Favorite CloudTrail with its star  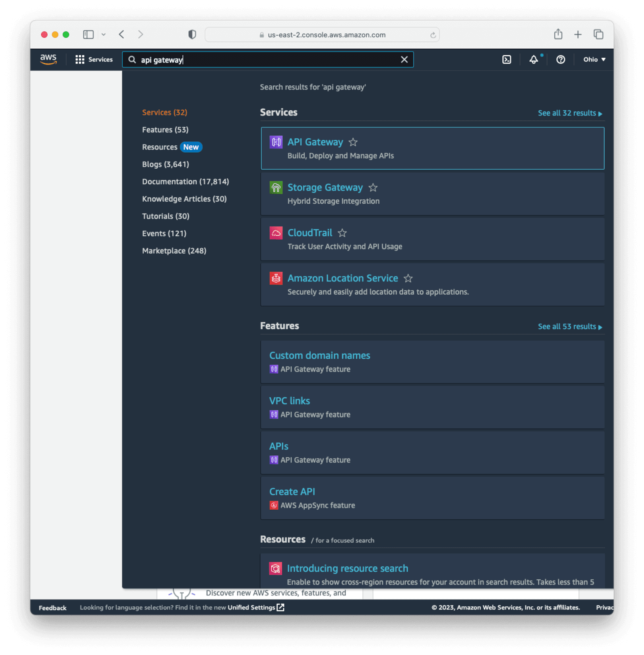[x=342, y=233]
